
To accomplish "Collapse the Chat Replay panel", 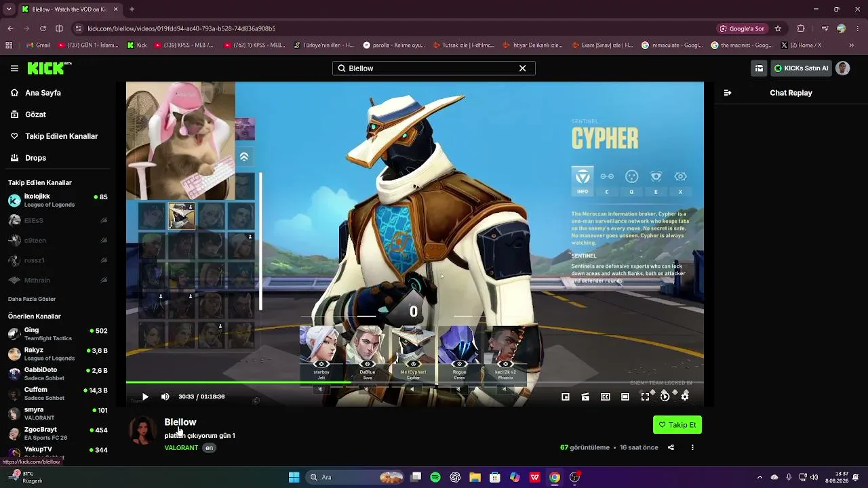I will pos(728,93).
